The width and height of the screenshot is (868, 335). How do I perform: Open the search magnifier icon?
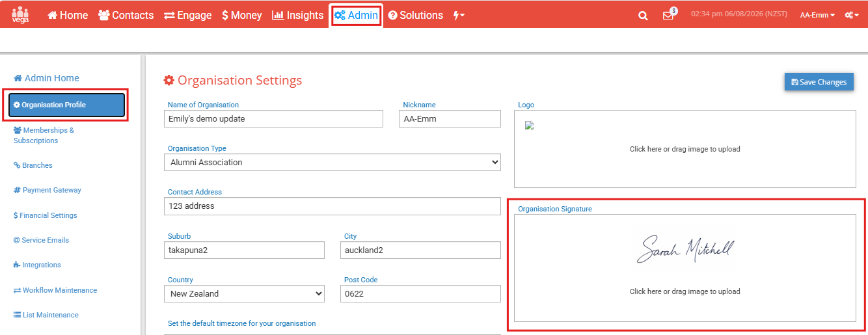click(x=643, y=16)
